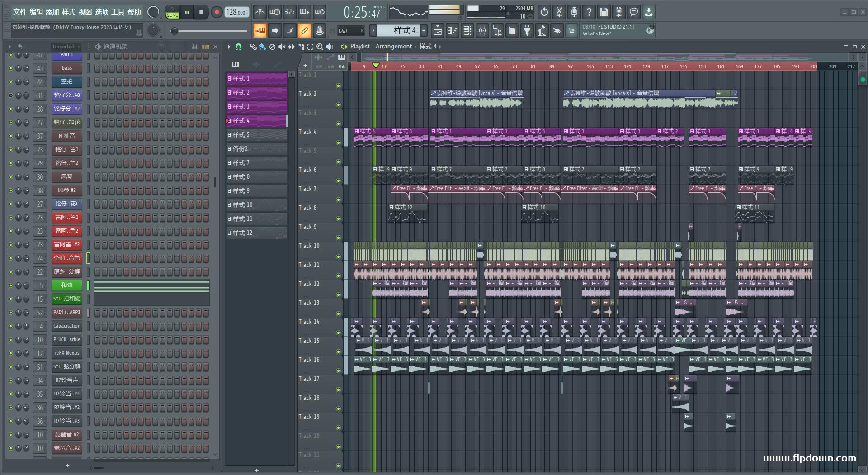Viewport: 868px width, 475px height.
Task: Open the Mixer view icon
Action: point(482,31)
